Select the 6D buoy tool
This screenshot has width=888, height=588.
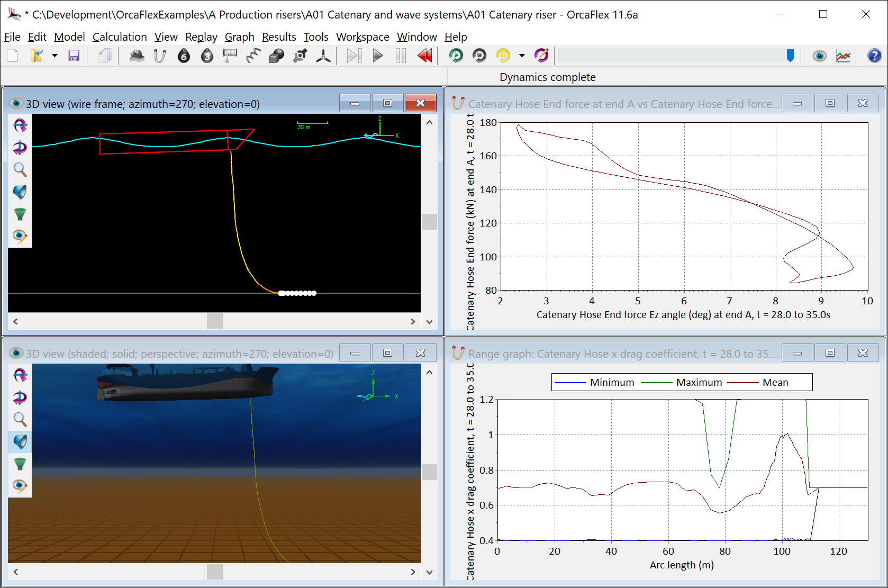(184, 56)
